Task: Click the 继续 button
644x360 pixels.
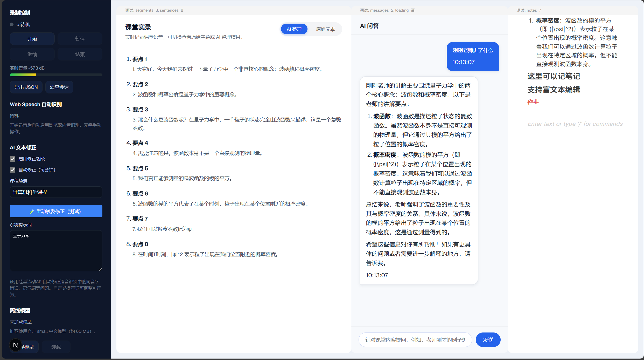Action: [x=32, y=54]
